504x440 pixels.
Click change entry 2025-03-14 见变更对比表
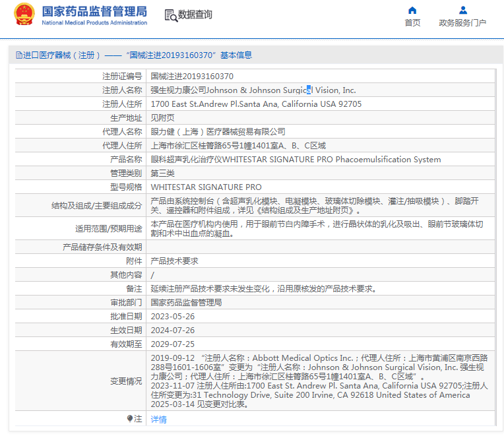(x=199, y=404)
